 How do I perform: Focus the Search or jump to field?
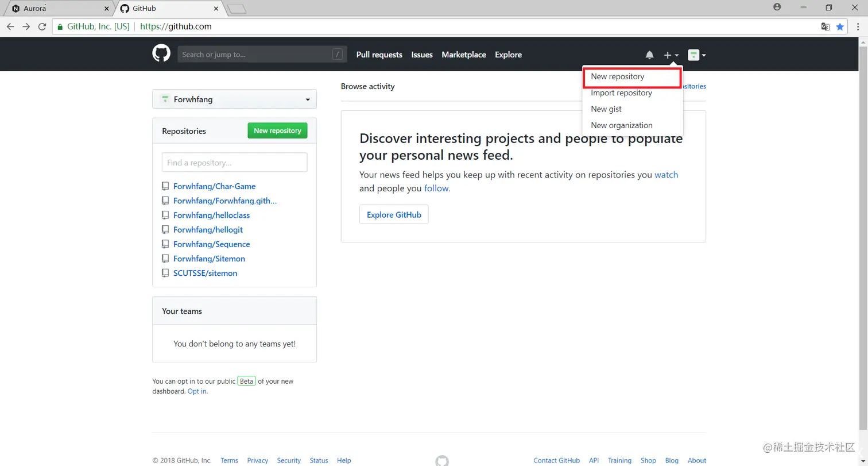click(x=262, y=55)
